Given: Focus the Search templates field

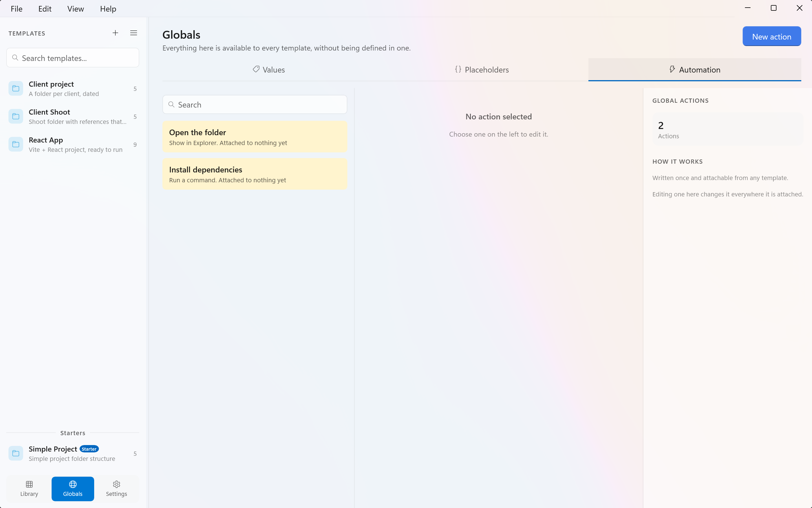Looking at the screenshot, I should point(73,58).
